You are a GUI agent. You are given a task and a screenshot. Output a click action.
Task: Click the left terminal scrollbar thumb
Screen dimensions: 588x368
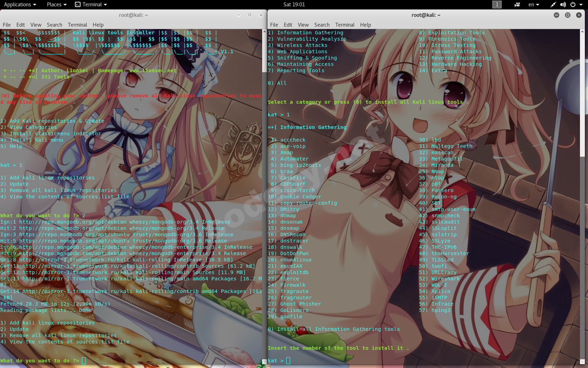[x=265, y=53]
